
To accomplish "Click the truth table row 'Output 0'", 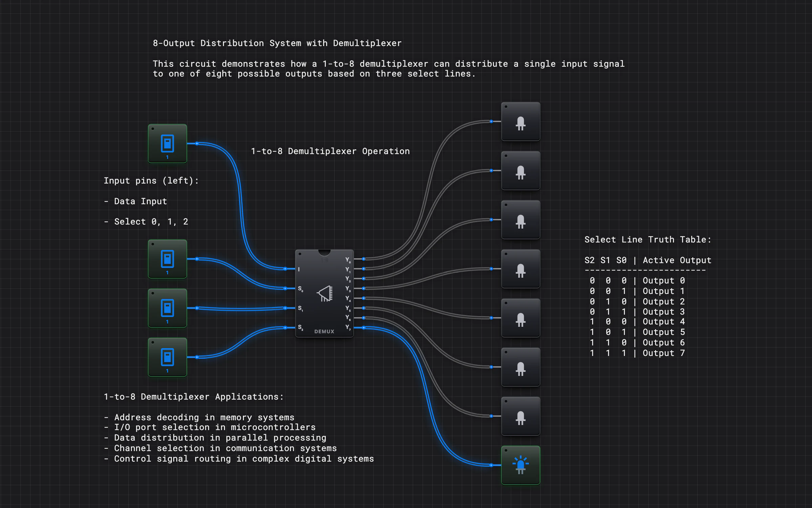I will click(x=637, y=281).
